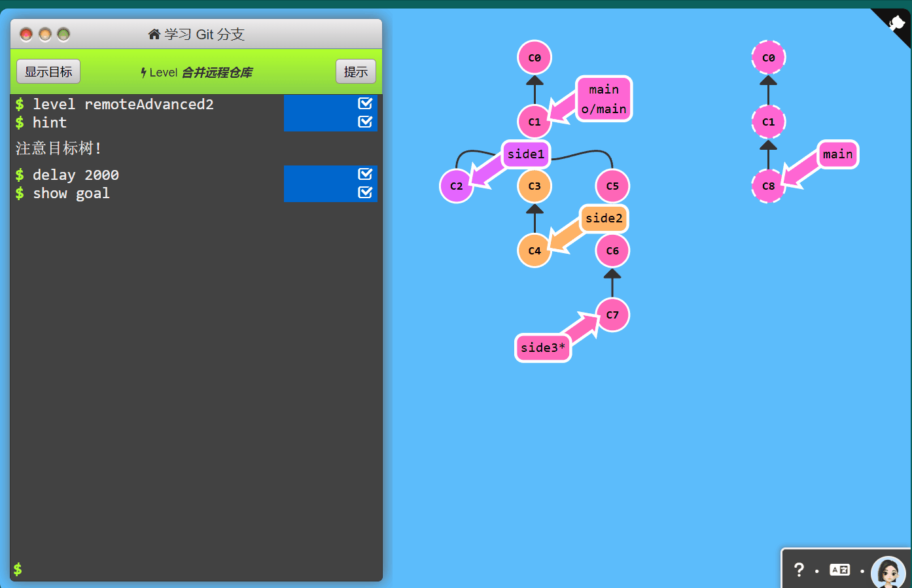The height and width of the screenshot is (588, 912).
Task: Select the side3* branch label
Action: click(x=542, y=347)
